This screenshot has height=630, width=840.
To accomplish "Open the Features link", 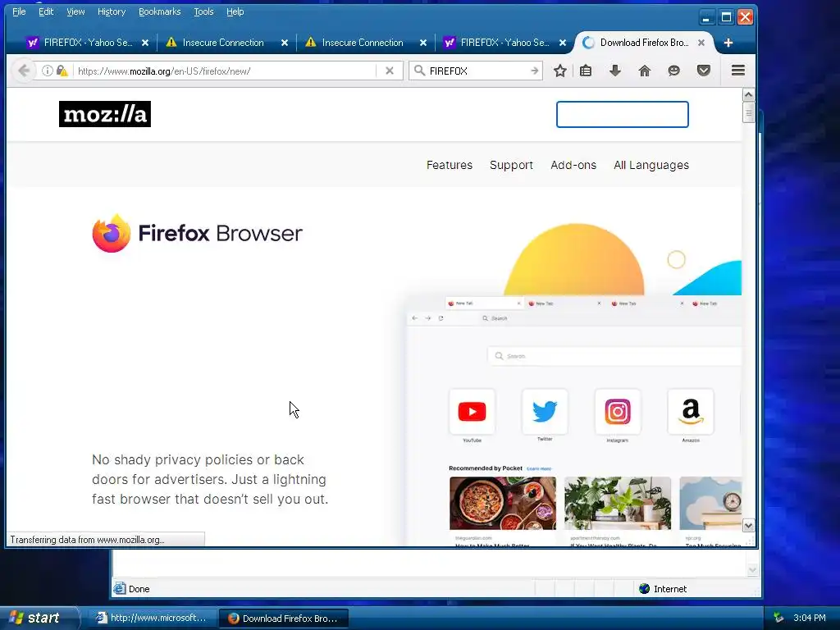I will click(x=450, y=165).
